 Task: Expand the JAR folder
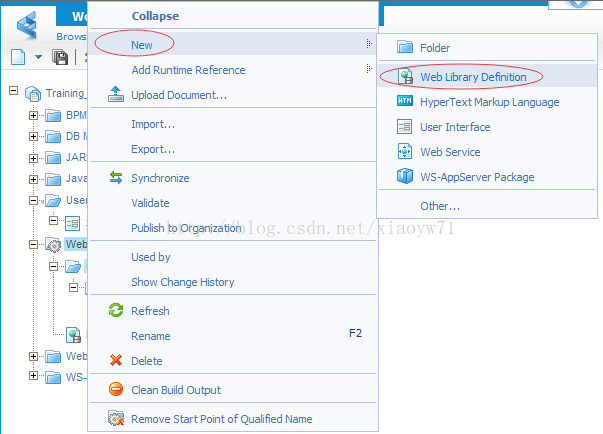pos(33,158)
